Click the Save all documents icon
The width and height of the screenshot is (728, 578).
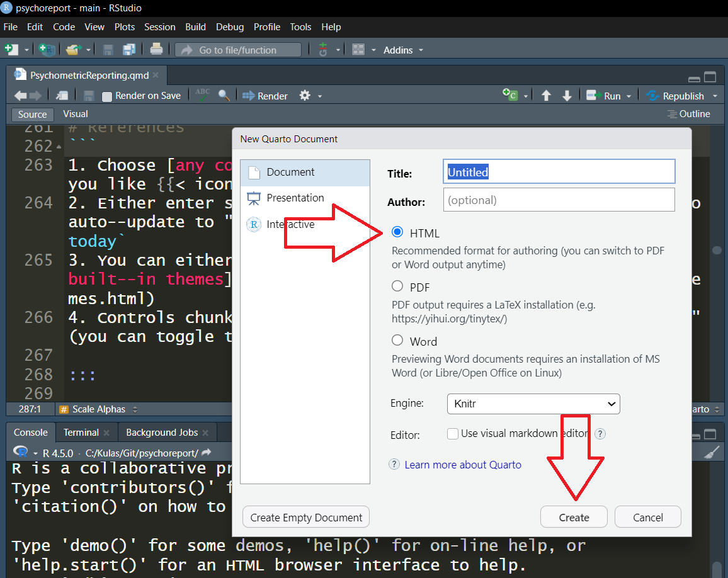(129, 50)
